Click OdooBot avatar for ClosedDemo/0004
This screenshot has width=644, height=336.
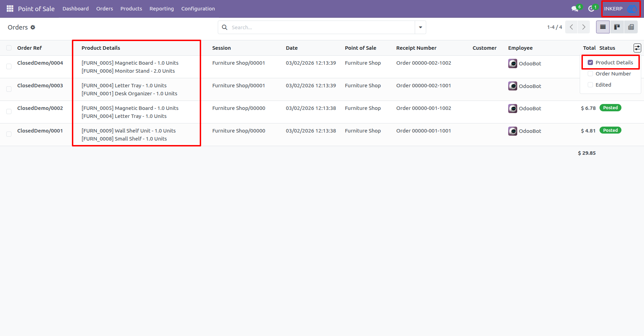513,63
